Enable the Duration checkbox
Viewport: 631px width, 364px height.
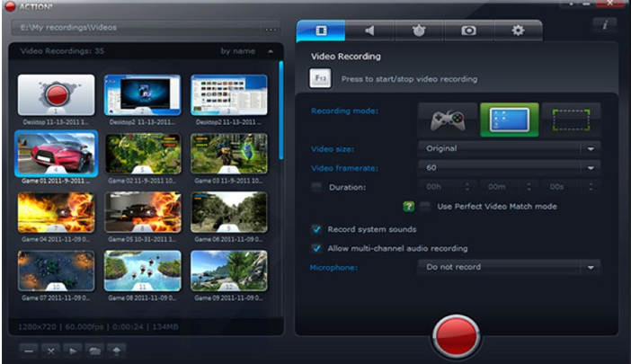click(x=316, y=187)
